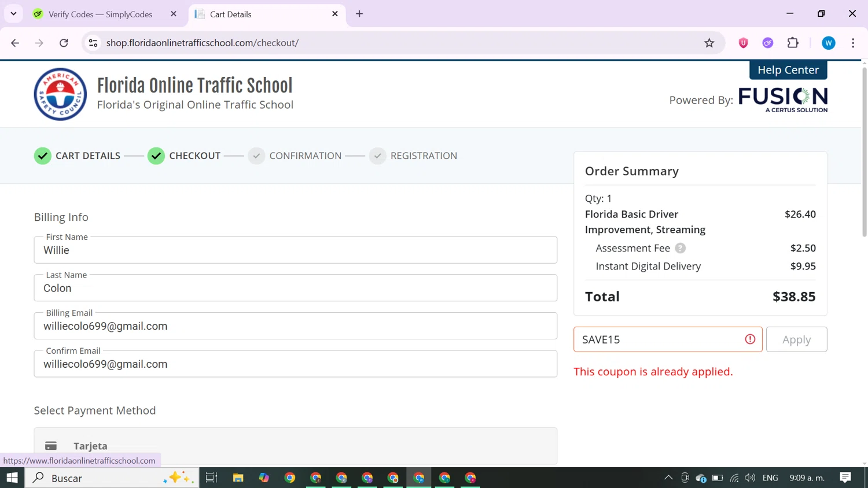
Task: Reload the checkout page
Action: [x=64, y=43]
